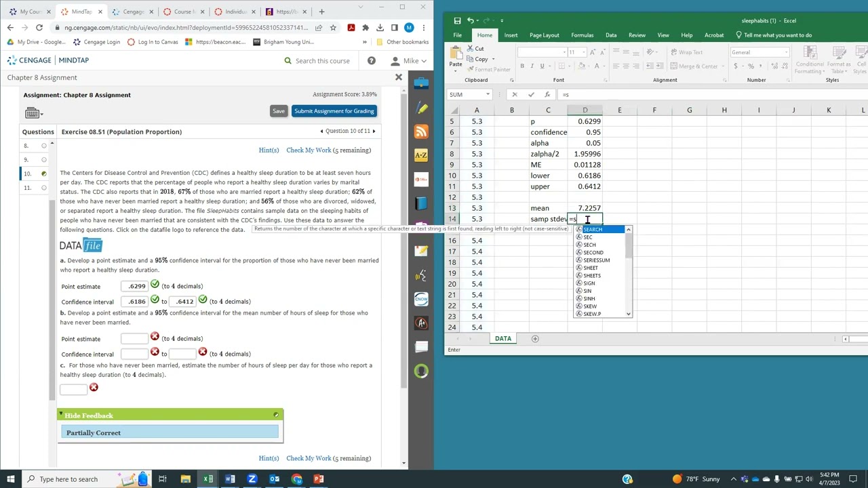Open the Data ribbon tab
Image resolution: width=868 pixels, height=488 pixels.
tap(611, 35)
